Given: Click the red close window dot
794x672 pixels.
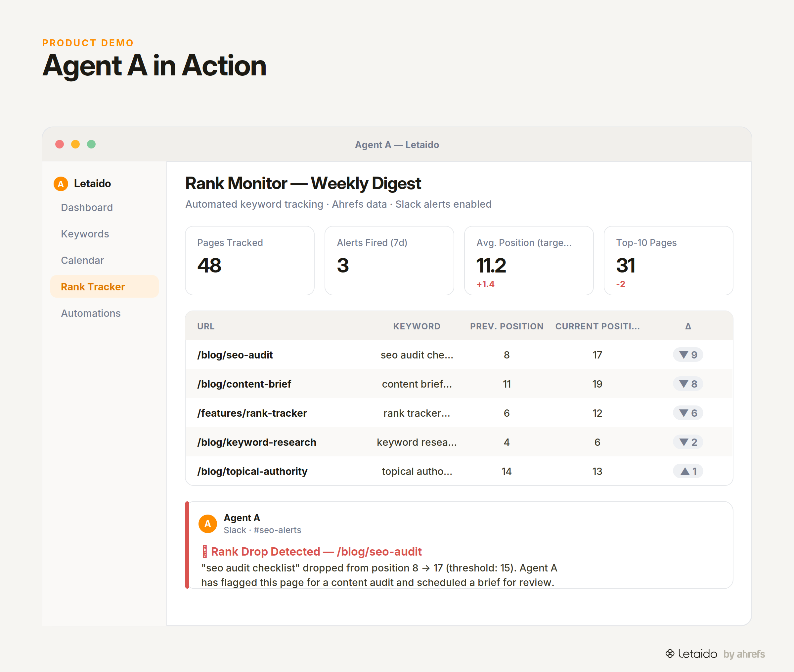Looking at the screenshot, I should click(x=60, y=145).
